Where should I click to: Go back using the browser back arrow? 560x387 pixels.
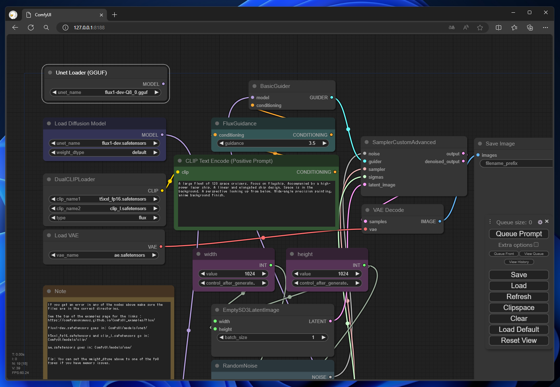pyautogui.click(x=15, y=27)
